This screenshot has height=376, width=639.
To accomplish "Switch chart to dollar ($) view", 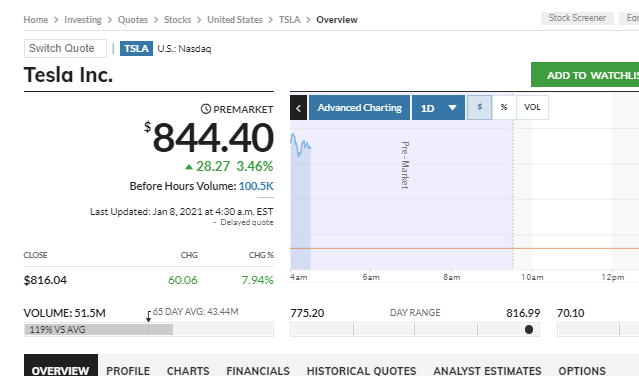I will coord(479,108).
